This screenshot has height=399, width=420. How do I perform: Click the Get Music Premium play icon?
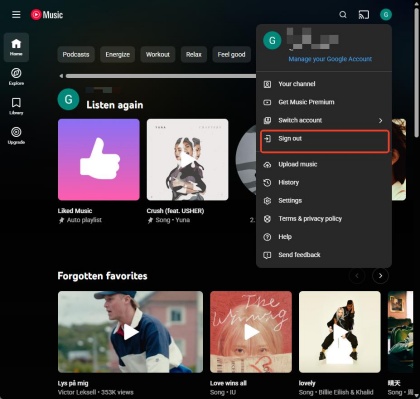pyautogui.click(x=267, y=102)
